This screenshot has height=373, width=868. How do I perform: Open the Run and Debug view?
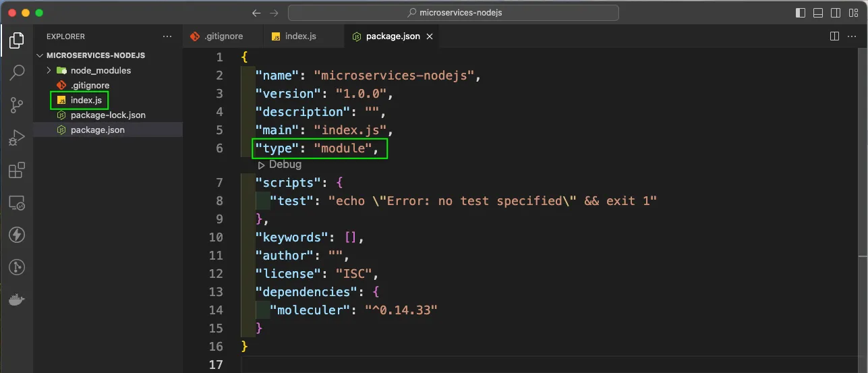click(x=17, y=138)
